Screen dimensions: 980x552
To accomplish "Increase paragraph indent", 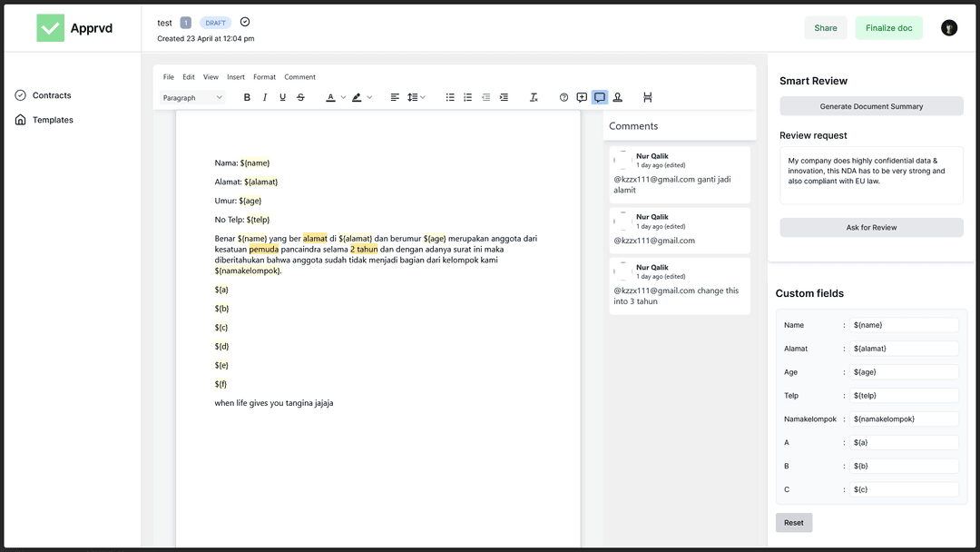I will click(x=504, y=97).
